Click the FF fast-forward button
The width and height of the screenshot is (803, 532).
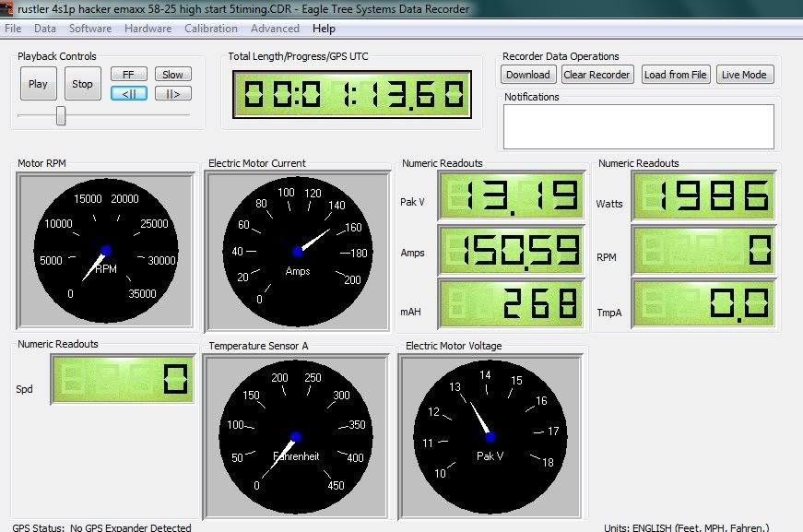(x=128, y=75)
